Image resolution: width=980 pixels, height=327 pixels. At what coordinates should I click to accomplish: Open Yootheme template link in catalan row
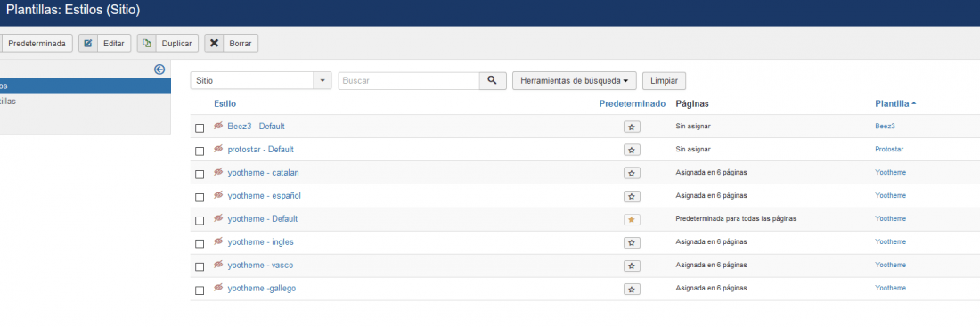pos(891,173)
